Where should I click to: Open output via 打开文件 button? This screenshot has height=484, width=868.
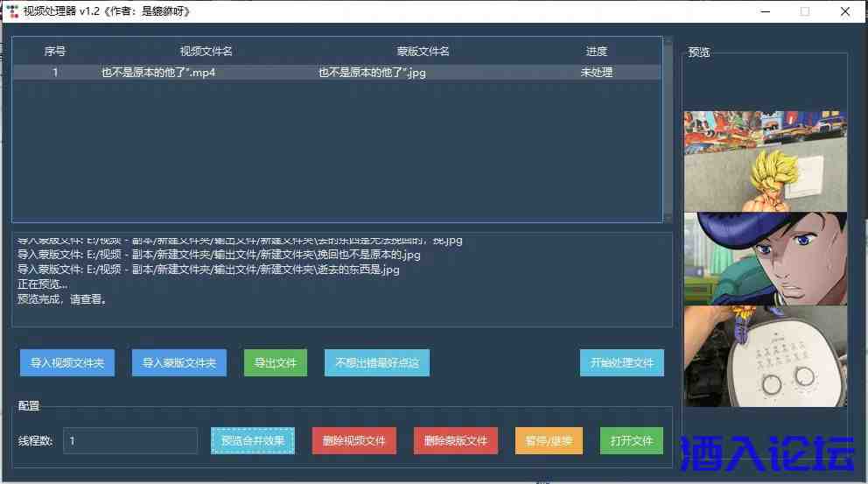coord(631,440)
